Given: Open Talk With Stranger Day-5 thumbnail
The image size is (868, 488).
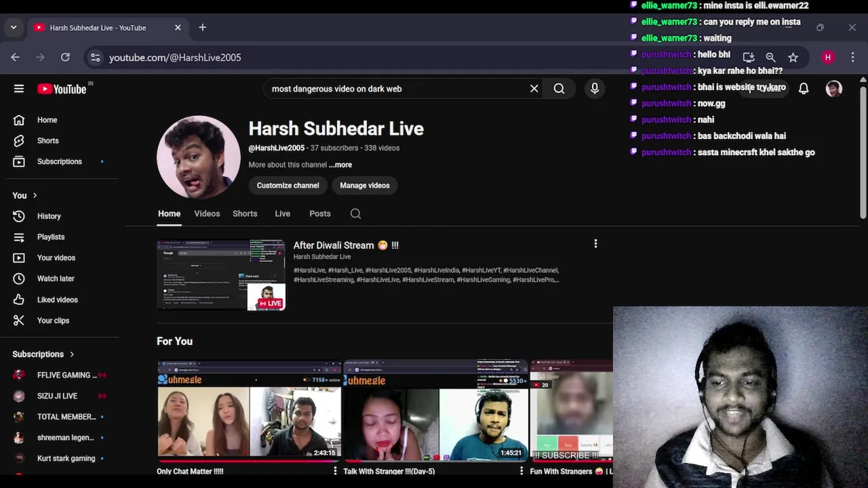Looking at the screenshot, I should point(436,409).
